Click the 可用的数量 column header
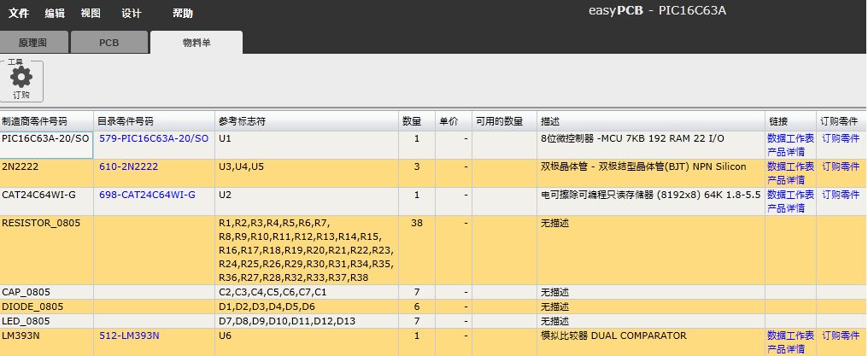Screen dimensions: 868x356 504,121
